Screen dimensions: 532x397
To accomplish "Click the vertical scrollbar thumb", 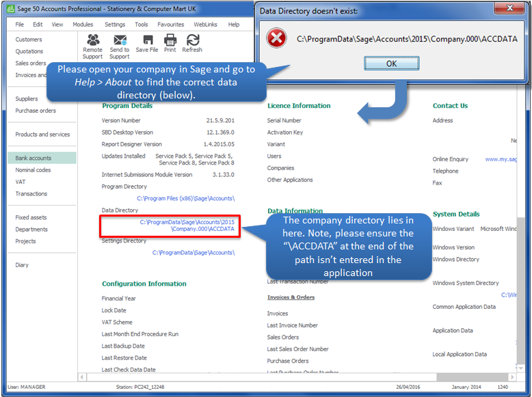I will point(520,290).
